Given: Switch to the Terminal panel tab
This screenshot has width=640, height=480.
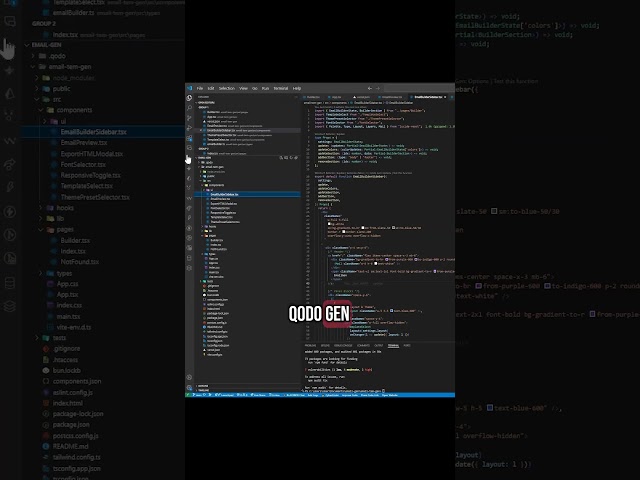Looking at the screenshot, I should (x=393, y=345).
